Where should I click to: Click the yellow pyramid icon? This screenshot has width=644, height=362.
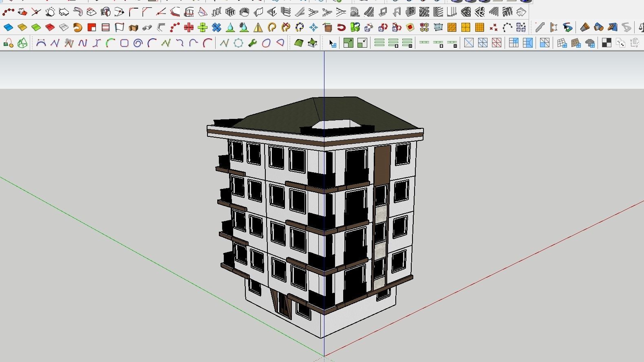[258, 27]
